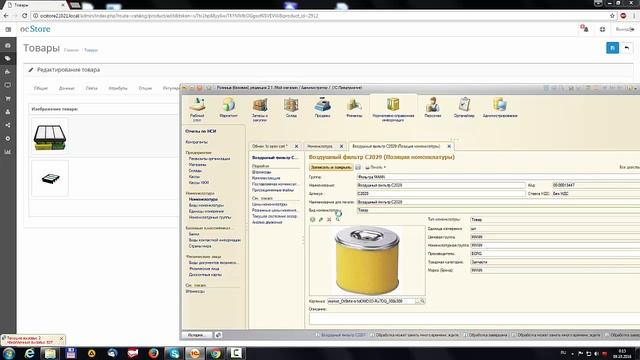This screenshot has width=640, height=360.
Task: Open 1C Рабочий стол section
Action: tap(197, 109)
